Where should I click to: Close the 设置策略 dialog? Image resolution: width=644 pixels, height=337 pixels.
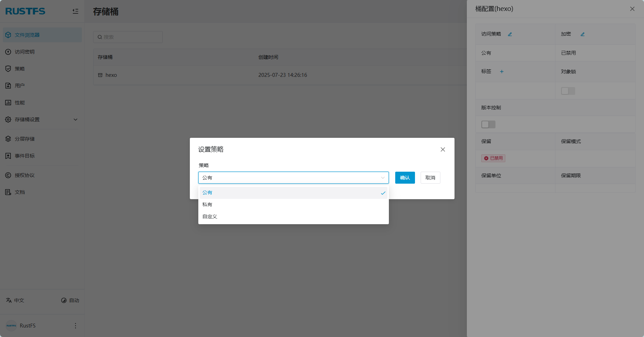(x=443, y=149)
